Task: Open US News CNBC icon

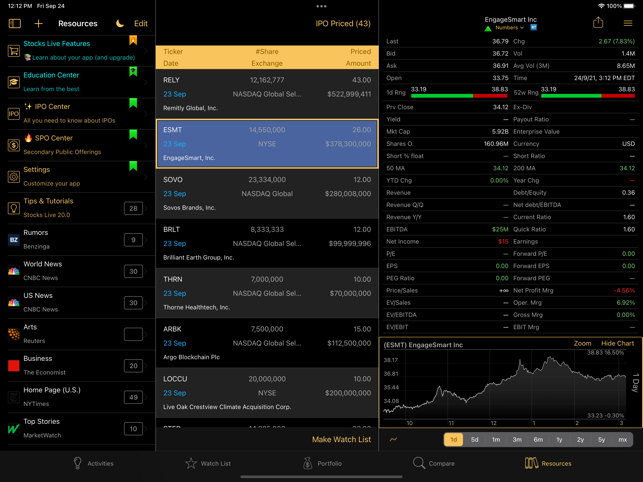Action: (x=14, y=303)
